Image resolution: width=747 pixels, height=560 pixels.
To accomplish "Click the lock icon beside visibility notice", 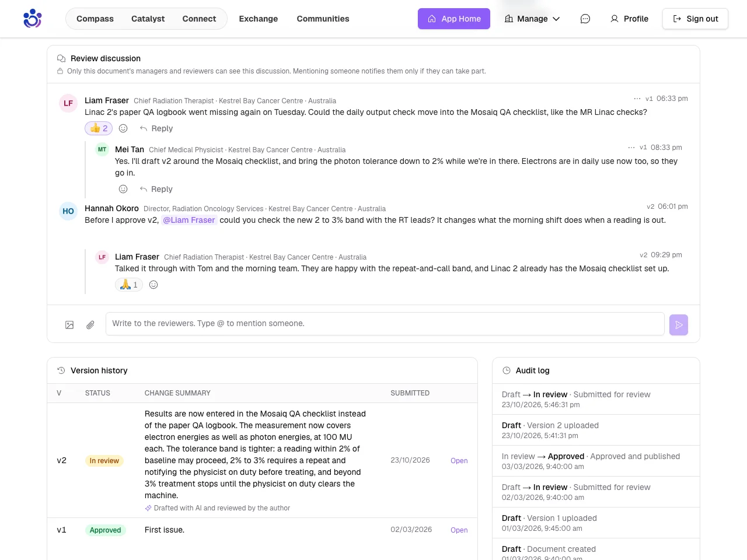I will (x=60, y=71).
